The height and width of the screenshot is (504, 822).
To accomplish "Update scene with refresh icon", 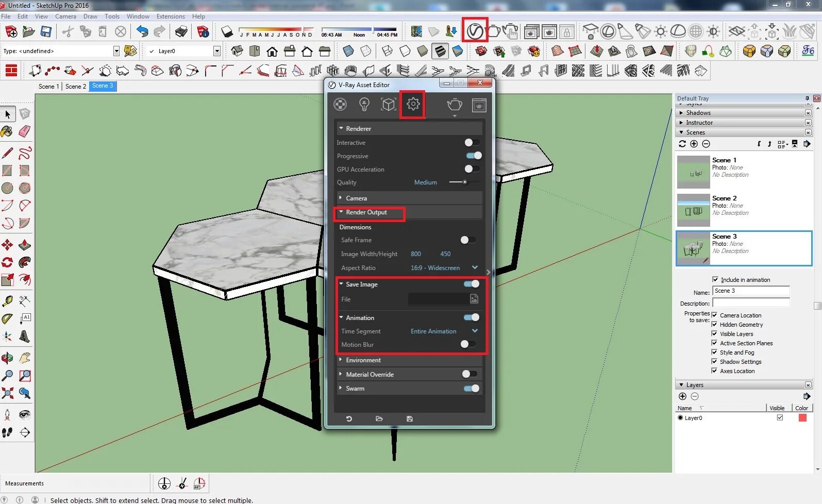I will (682, 144).
